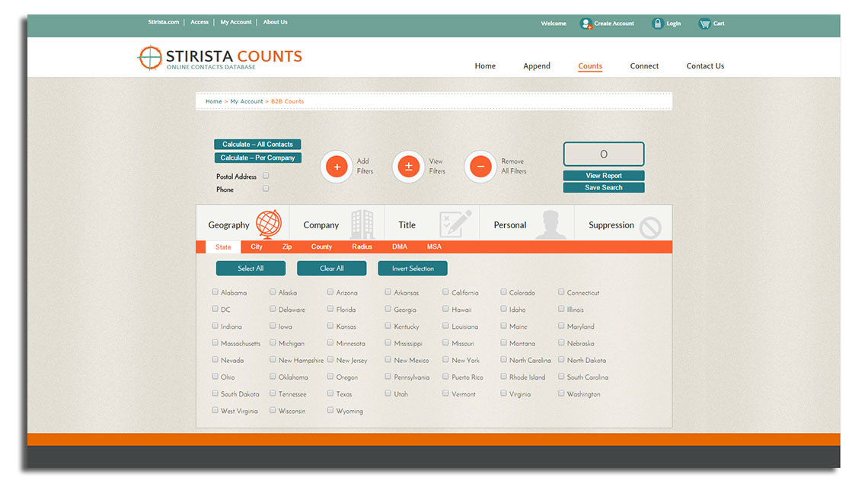Click the Select All button
Image resolution: width=868 pixels, height=487 pixels.
[251, 269]
